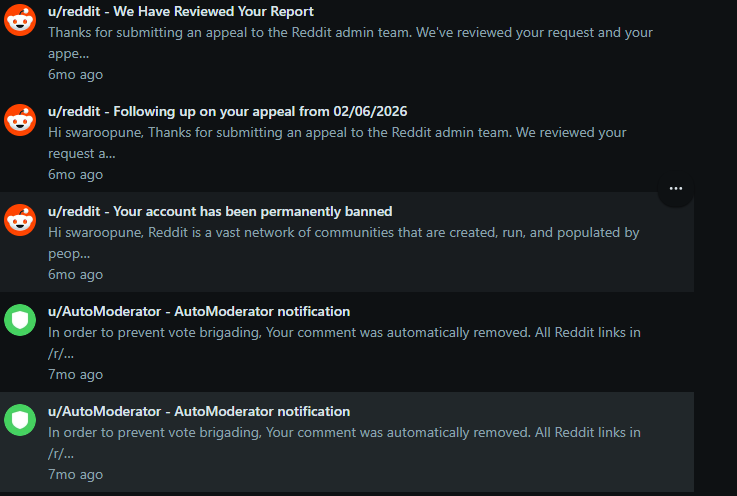Viewport: 737px width, 496px height.
Task: Click Reddit avatar beside 'permanently banned' message
Action: coord(20,220)
